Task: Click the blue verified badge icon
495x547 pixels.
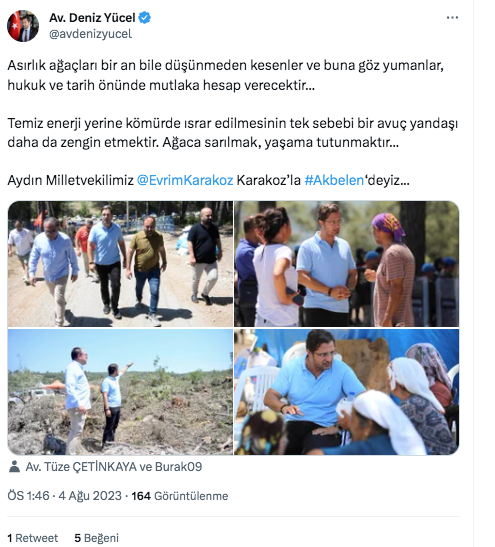Action: (x=145, y=17)
